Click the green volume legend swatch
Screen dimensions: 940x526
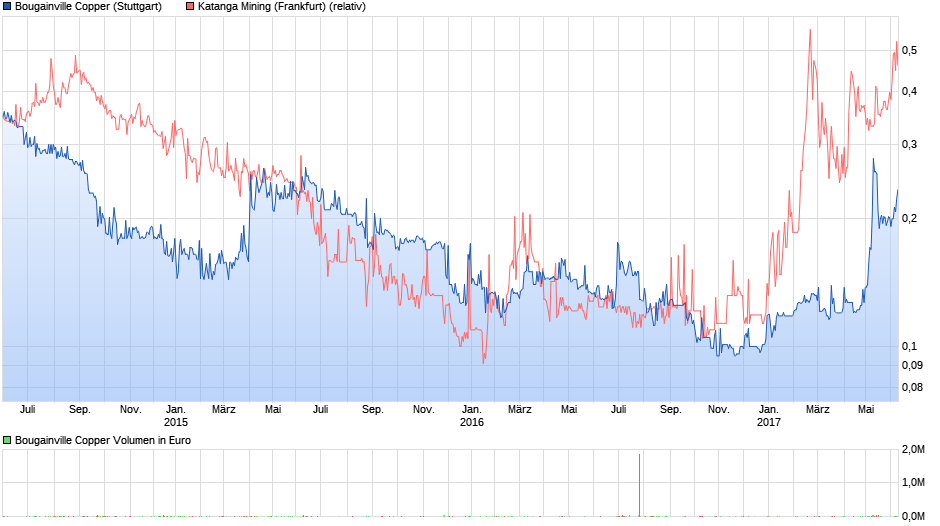pos(7,440)
